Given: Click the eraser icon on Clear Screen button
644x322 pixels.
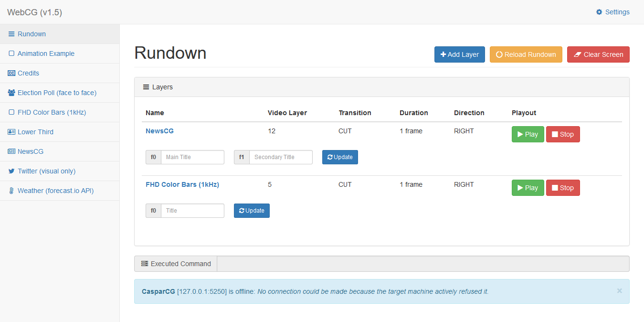Looking at the screenshot, I should point(578,54).
